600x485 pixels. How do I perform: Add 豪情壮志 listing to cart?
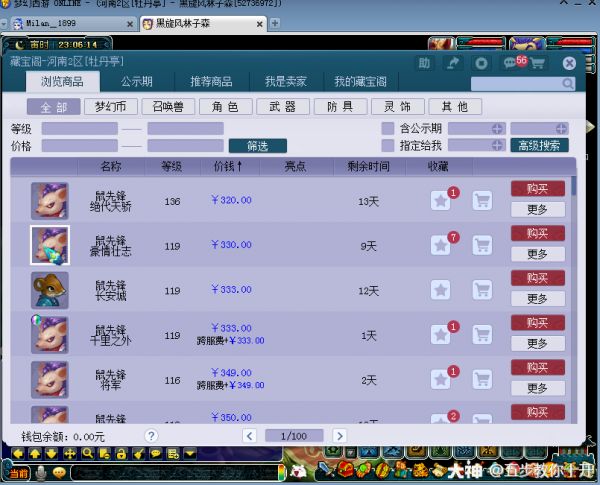click(482, 245)
